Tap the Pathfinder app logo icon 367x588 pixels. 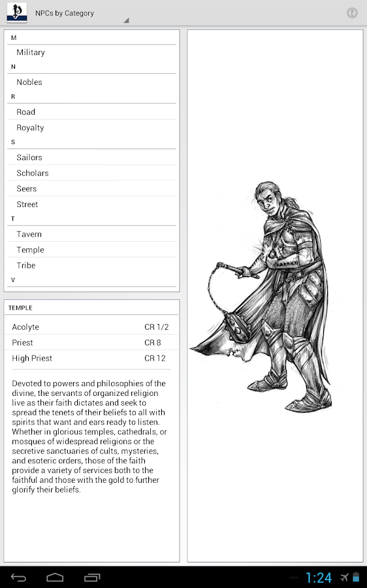[x=17, y=13]
